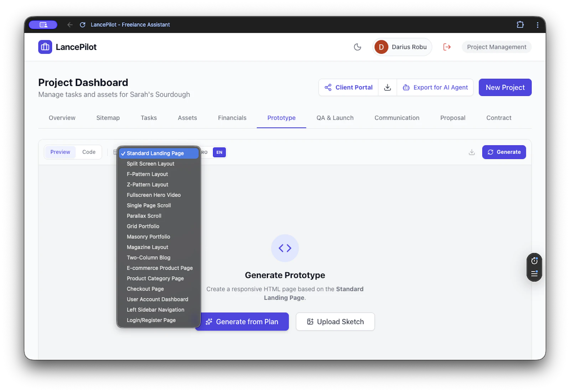Image resolution: width=570 pixels, height=392 pixels.
Task: Go to the Financials tab
Action: (232, 118)
